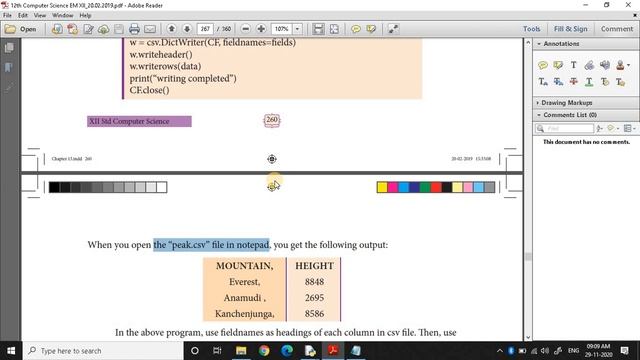Select the Attach file paperclip tool
Screen dimensions: 640x360
pyautogui.click(x=589, y=65)
